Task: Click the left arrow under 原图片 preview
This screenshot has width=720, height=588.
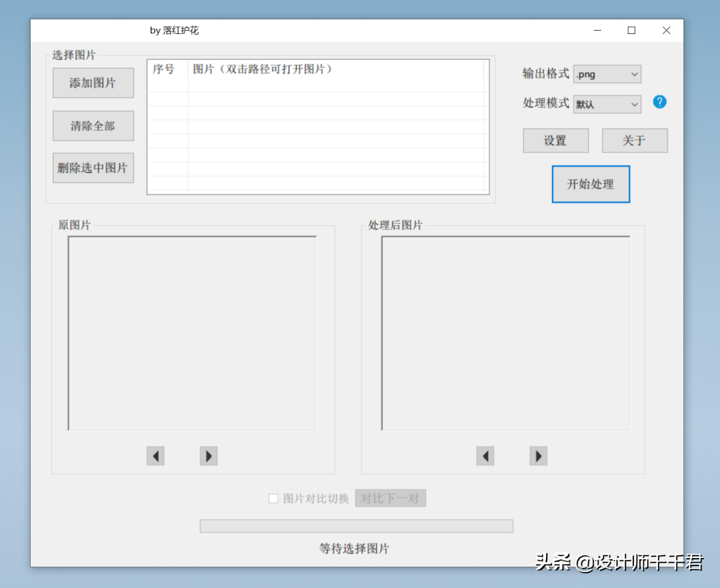Action: [x=155, y=456]
